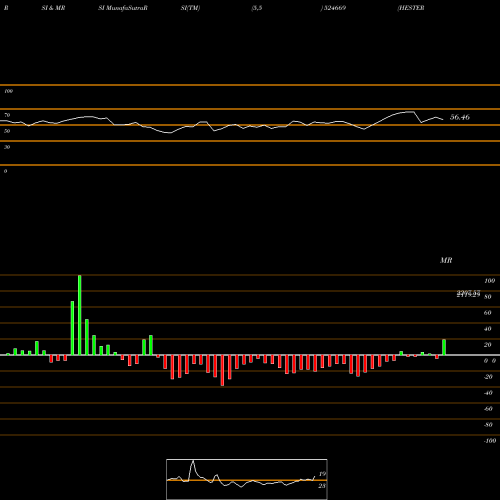The width and height of the screenshot is (500, 500).
Task: Open the mini preview chart at bottom
Action: (x=247, y=479)
